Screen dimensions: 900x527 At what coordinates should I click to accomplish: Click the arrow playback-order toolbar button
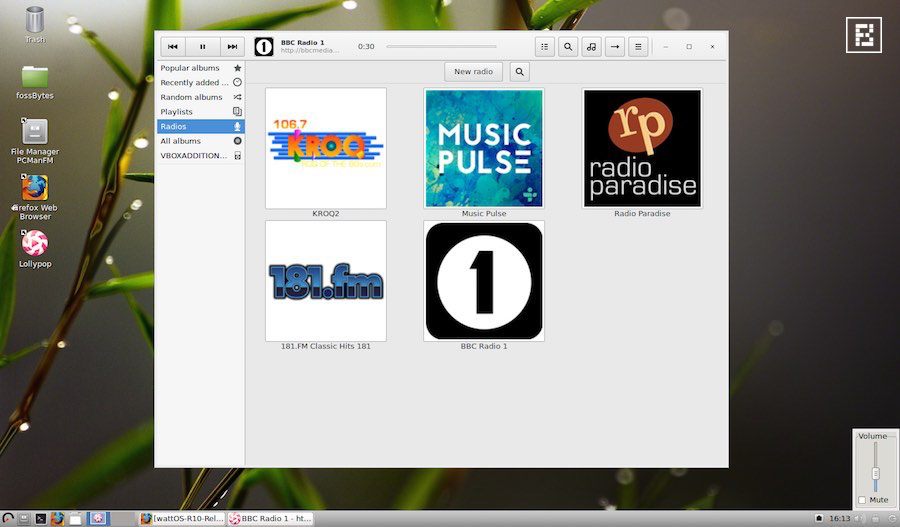[x=615, y=46]
